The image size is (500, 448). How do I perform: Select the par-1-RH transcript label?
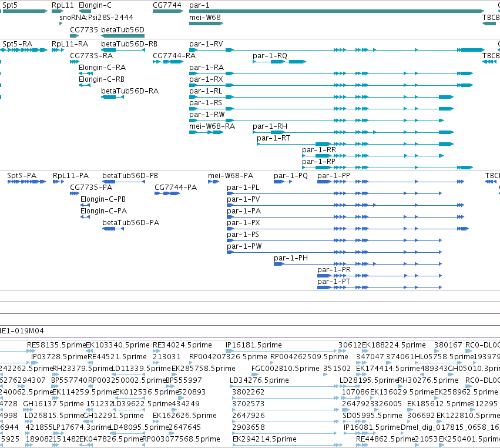tap(270, 126)
